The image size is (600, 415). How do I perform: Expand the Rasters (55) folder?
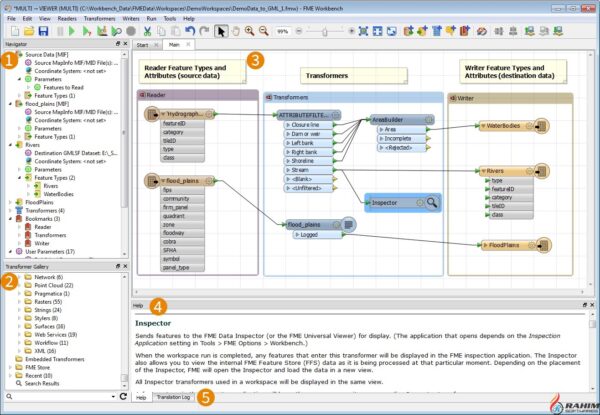point(20,302)
